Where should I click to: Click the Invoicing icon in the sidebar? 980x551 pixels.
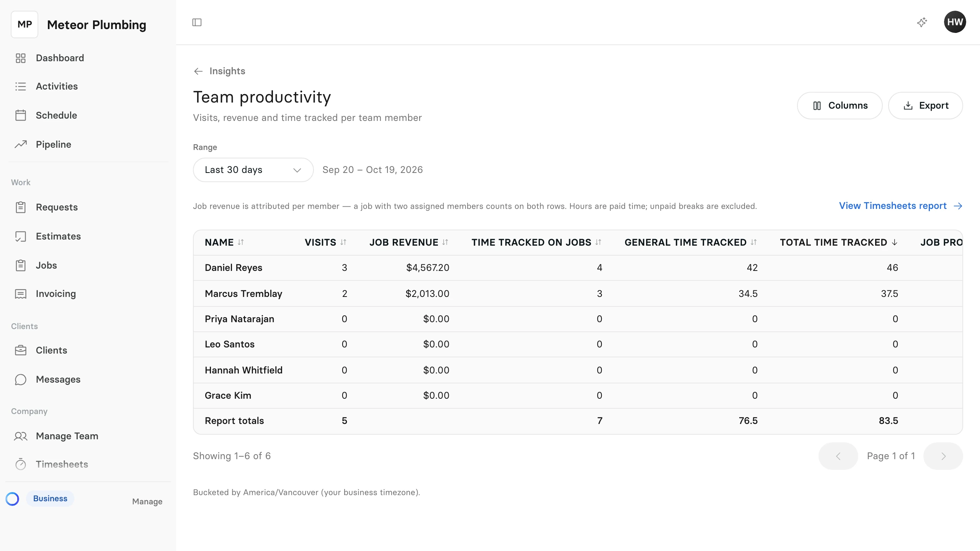tap(21, 294)
